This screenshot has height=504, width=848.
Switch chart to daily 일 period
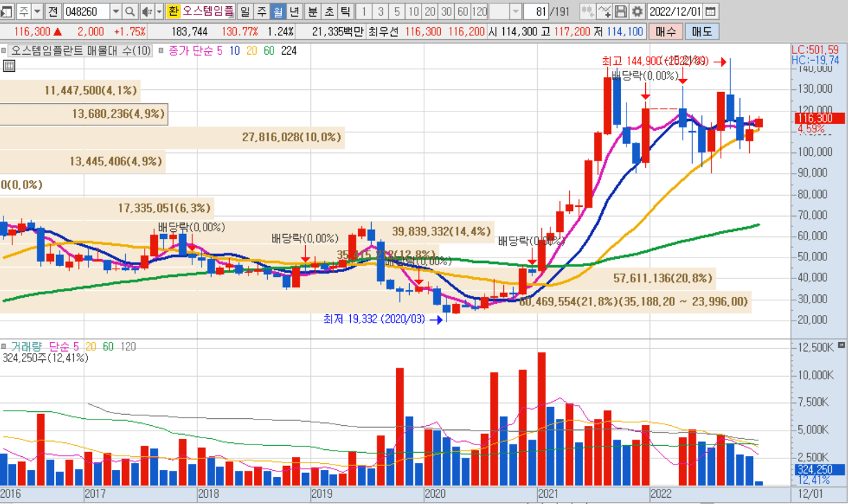245,12
